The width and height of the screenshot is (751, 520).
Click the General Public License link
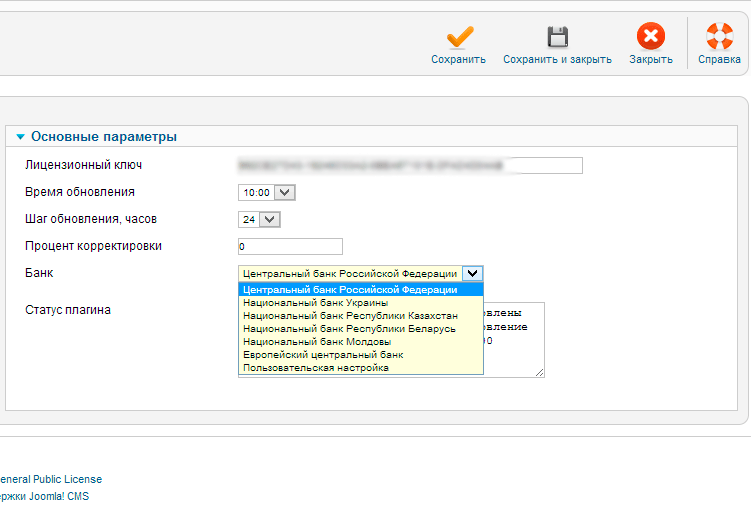(50, 479)
